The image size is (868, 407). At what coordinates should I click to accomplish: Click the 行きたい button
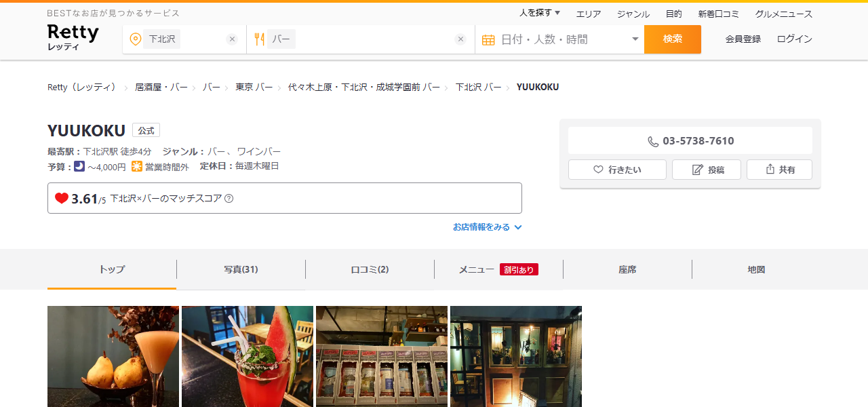[x=617, y=170]
